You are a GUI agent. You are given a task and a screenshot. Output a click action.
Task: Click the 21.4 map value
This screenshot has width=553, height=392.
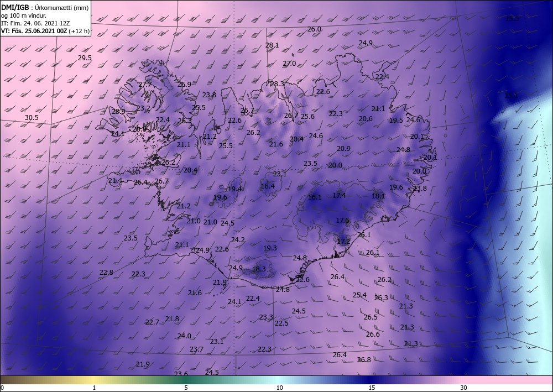(115, 181)
